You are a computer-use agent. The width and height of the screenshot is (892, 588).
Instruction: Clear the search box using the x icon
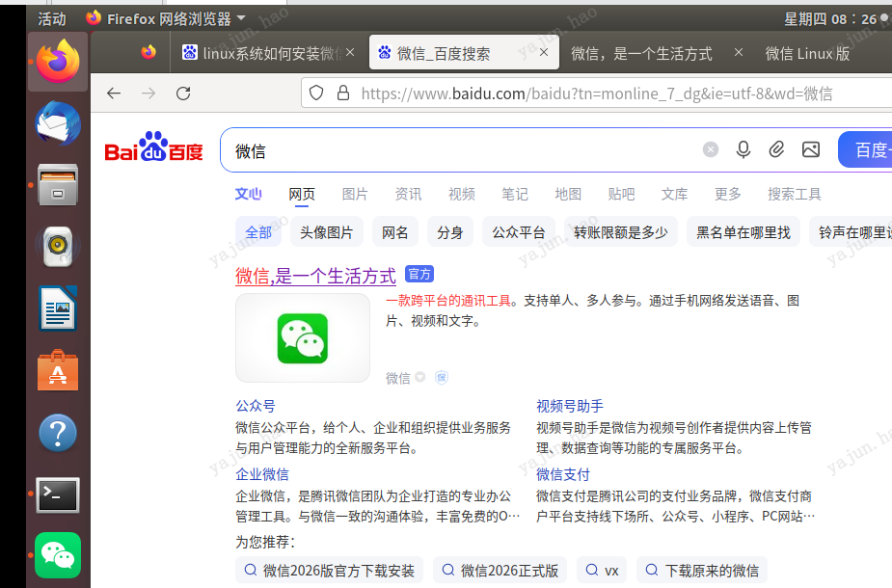[x=711, y=148]
